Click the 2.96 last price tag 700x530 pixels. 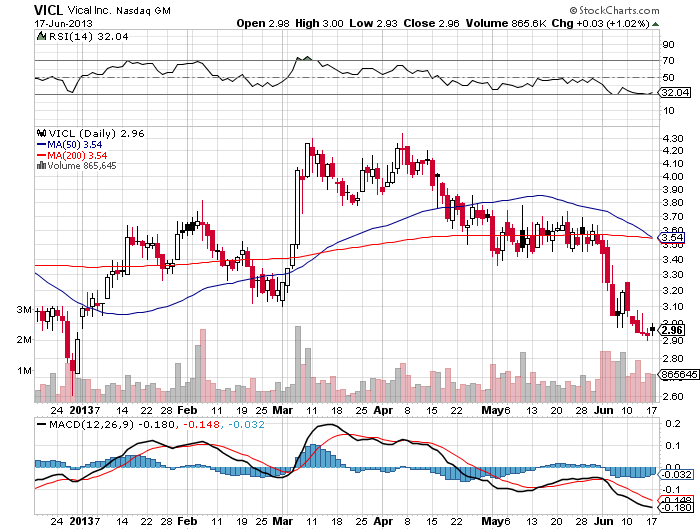[x=671, y=330]
